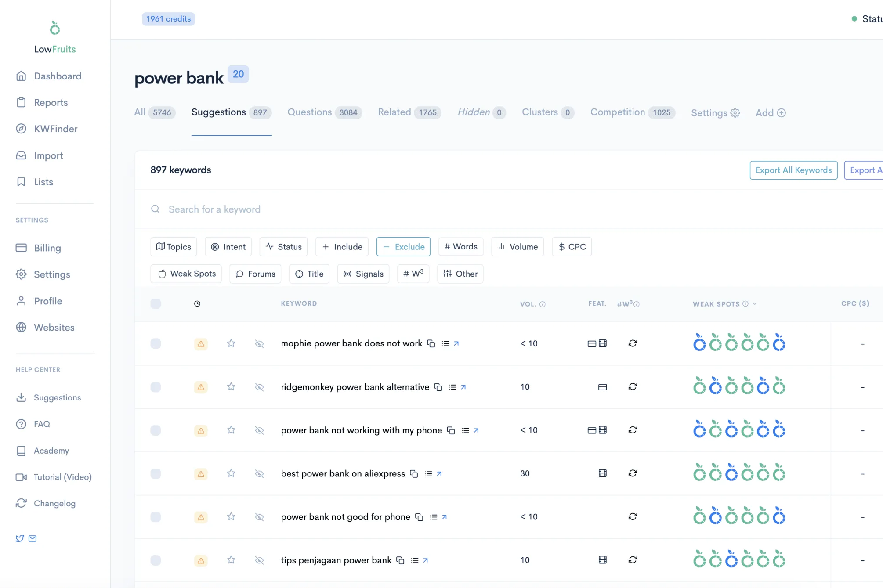Open Dashboard from the sidebar

49,76
